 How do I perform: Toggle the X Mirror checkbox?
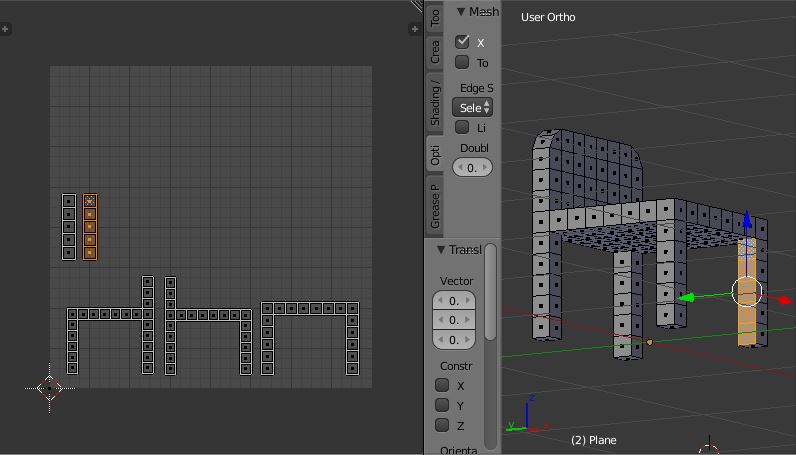[462, 42]
